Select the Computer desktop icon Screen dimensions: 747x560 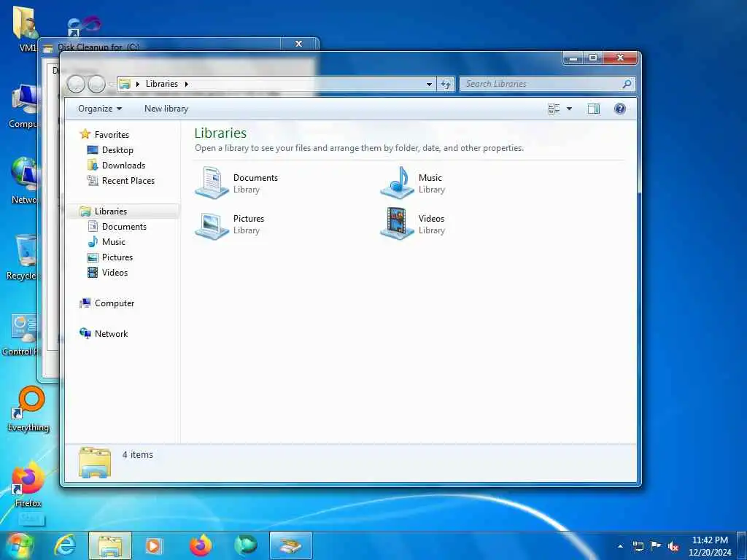pyautogui.click(x=23, y=106)
